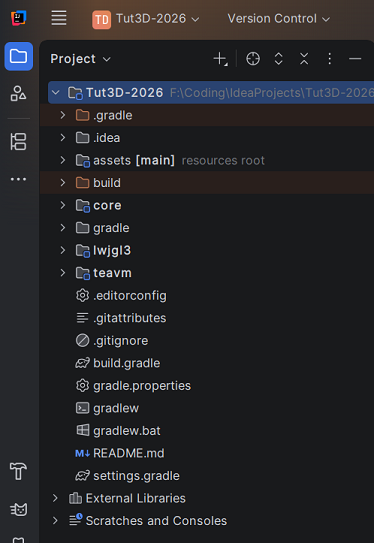The image size is (374, 543).
Task: Open More tool windows ellipsis
Action: point(18,179)
